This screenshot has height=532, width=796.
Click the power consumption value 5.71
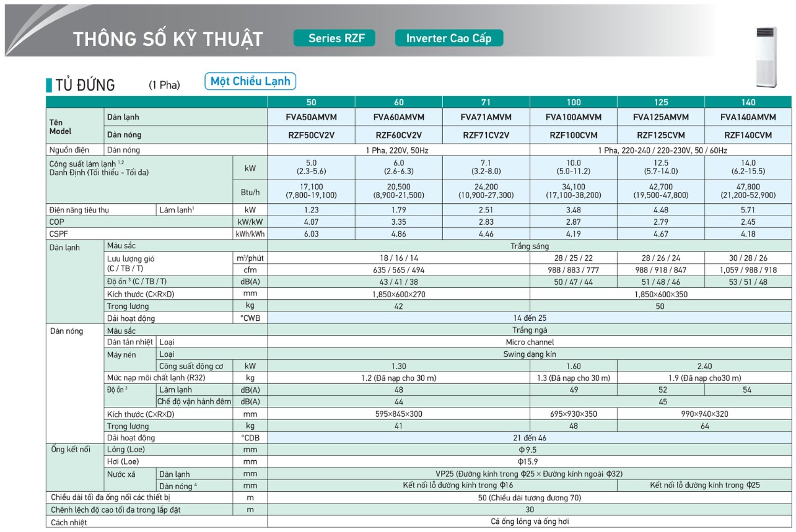[748, 210]
